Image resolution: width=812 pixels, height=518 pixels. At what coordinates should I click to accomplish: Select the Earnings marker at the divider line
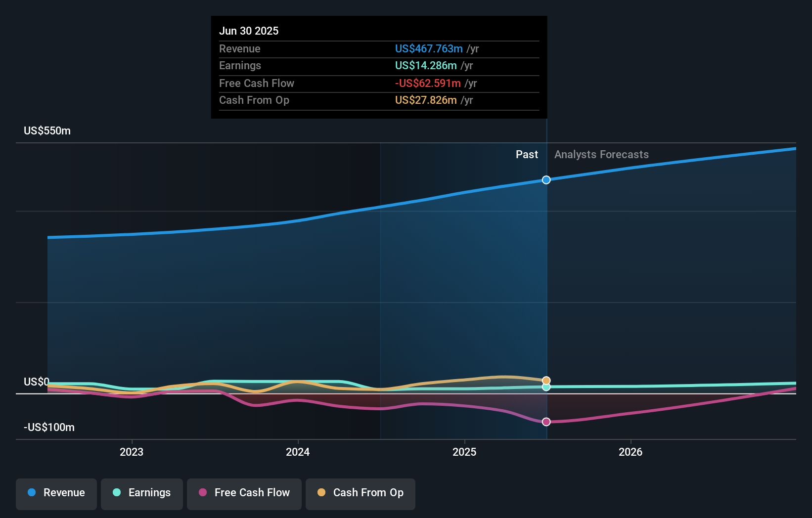point(546,388)
